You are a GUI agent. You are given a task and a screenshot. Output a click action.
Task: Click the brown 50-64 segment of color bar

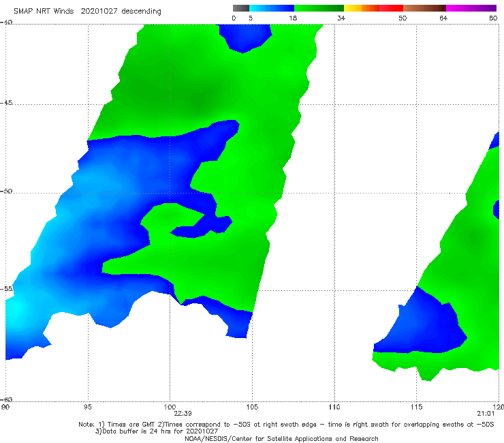[424, 8]
